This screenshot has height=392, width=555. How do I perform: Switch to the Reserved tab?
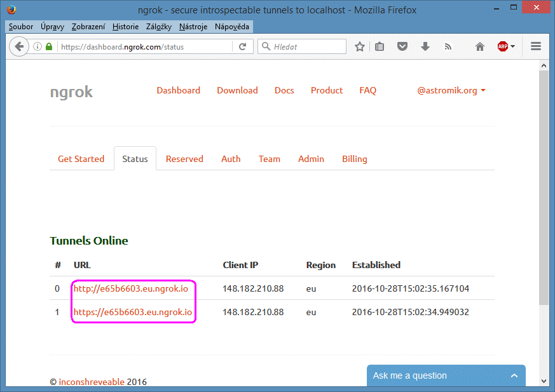(x=184, y=159)
